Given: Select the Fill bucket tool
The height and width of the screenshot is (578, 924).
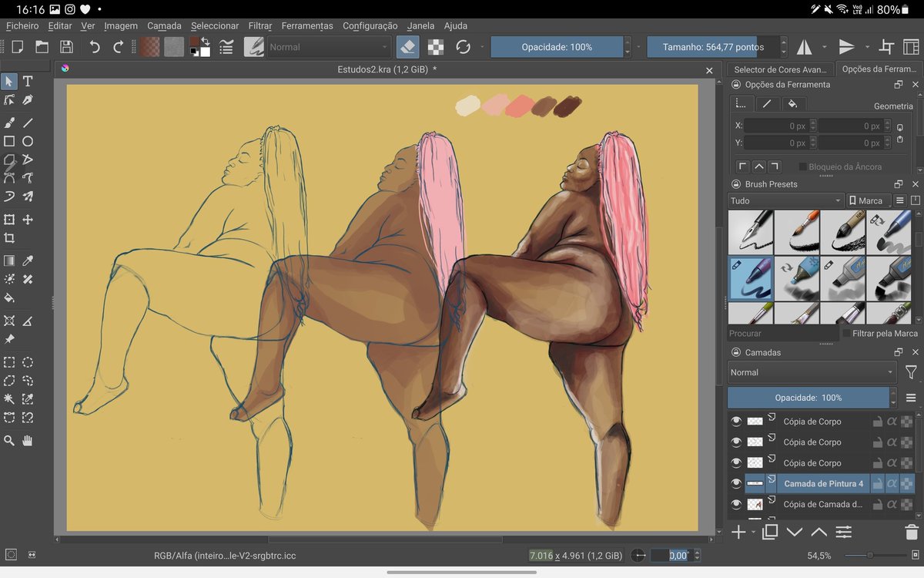Looking at the screenshot, I should point(9,298).
